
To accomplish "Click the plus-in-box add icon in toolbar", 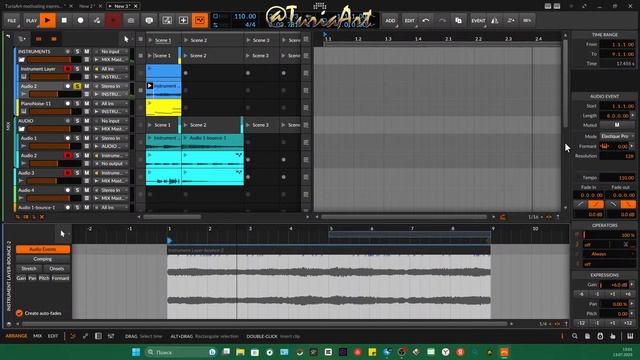I will pyautogui.click(x=183, y=20).
